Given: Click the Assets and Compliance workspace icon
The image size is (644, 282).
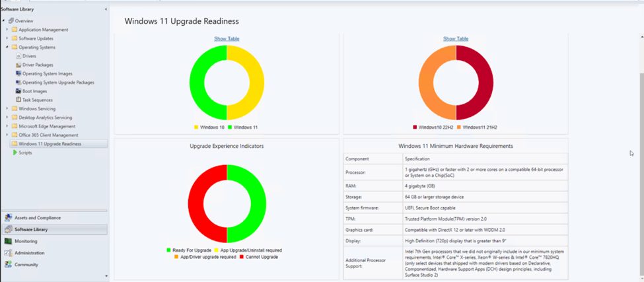Looking at the screenshot, I should coord(8,218).
